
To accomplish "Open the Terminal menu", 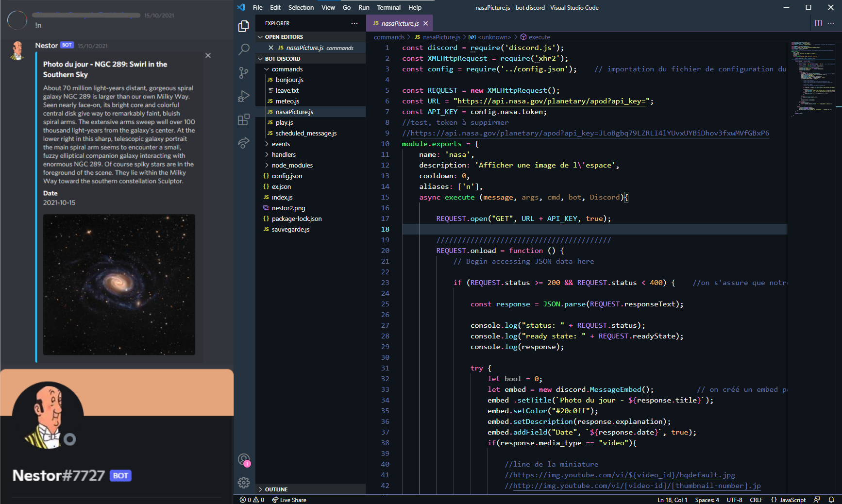I will 388,7.
